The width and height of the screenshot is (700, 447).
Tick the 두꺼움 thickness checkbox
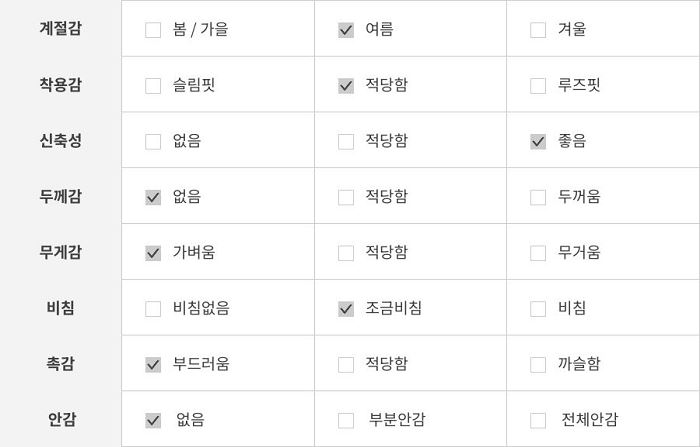point(538,197)
